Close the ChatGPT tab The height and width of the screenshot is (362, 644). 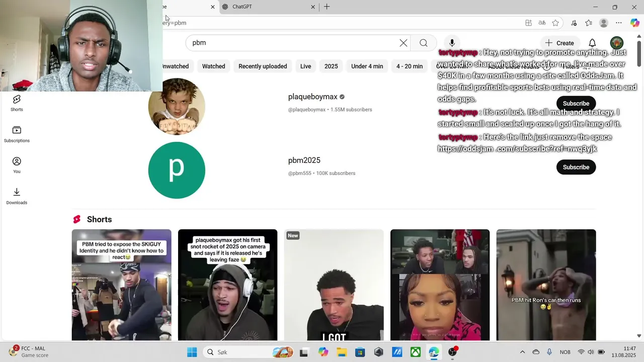pos(313,7)
